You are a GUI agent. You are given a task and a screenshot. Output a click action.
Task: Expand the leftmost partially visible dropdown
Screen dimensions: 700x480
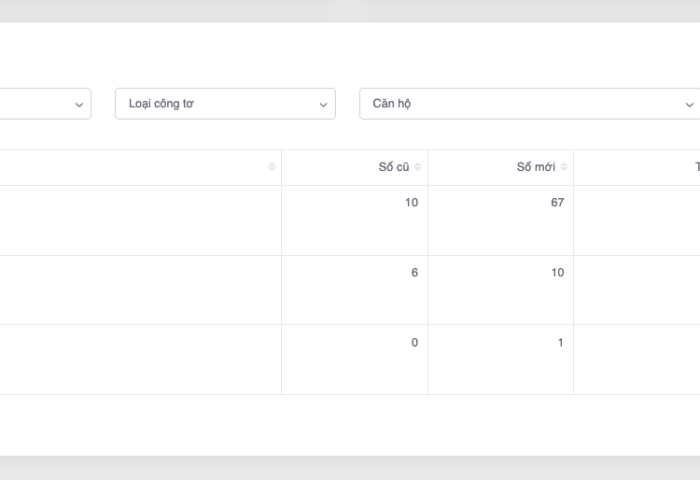point(79,104)
